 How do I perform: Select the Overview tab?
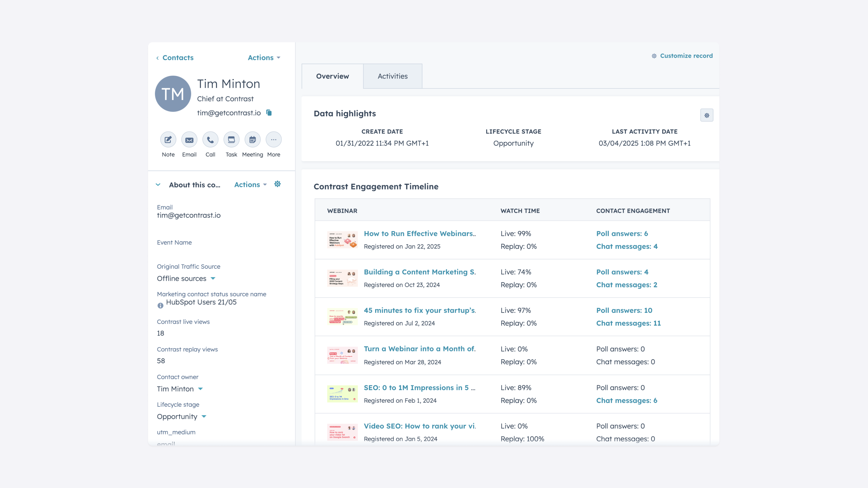(x=332, y=76)
